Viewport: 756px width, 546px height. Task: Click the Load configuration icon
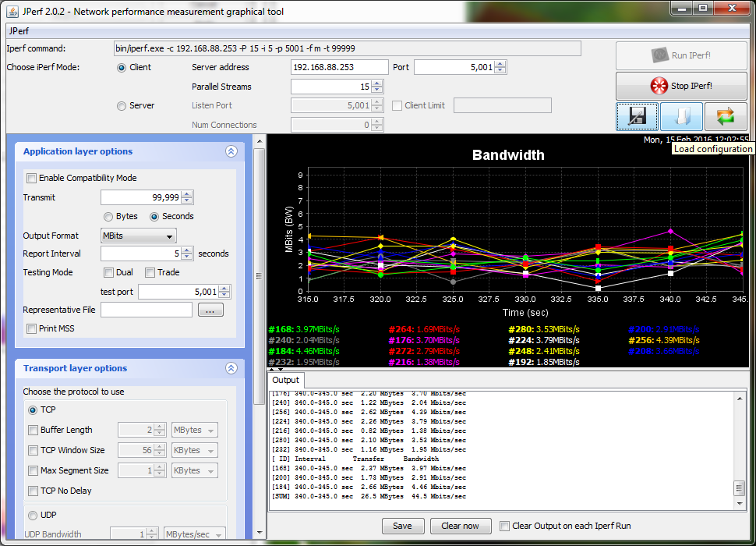pyautogui.click(x=681, y=117)
